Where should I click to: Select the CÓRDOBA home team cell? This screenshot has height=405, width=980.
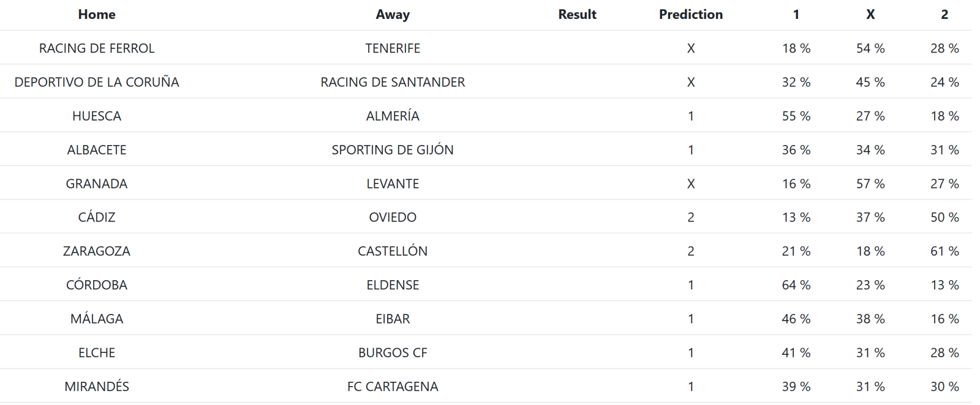tap(97, 285)
